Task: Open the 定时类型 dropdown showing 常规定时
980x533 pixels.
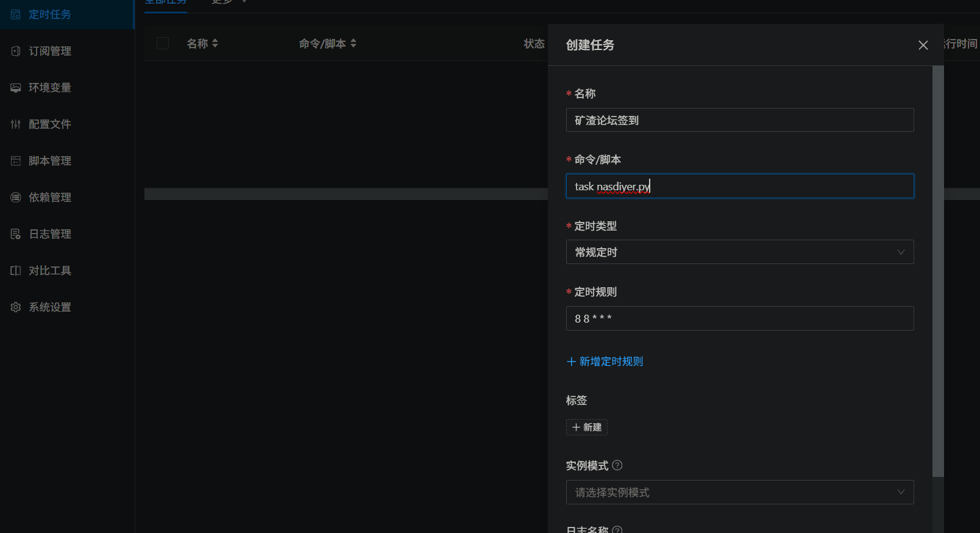Action: [739, 252]
